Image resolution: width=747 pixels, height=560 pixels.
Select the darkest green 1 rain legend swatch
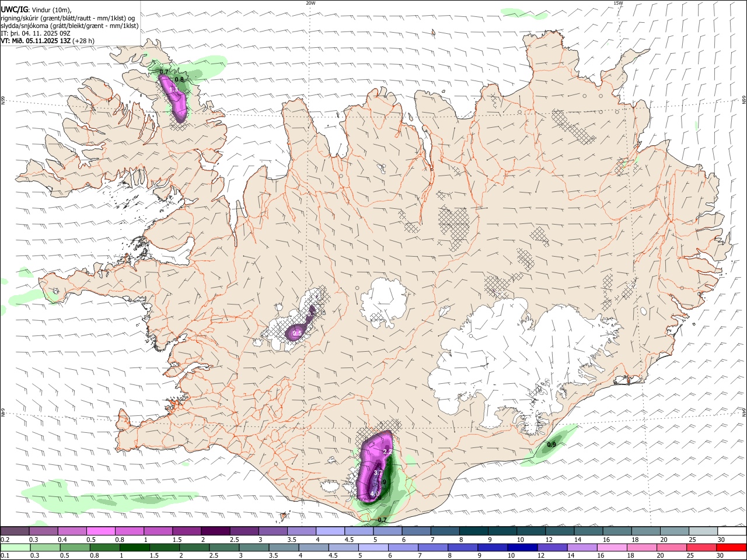click(134, 547)
